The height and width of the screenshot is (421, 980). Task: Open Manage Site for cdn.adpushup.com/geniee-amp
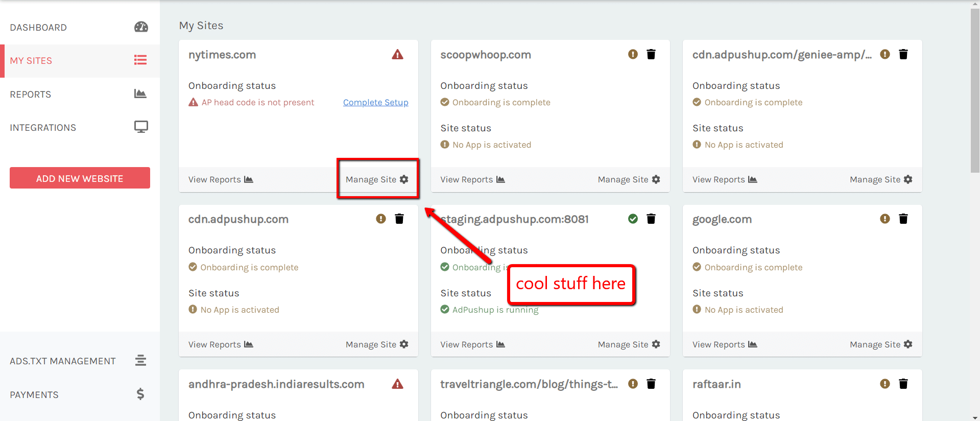[x=881, y=179]
